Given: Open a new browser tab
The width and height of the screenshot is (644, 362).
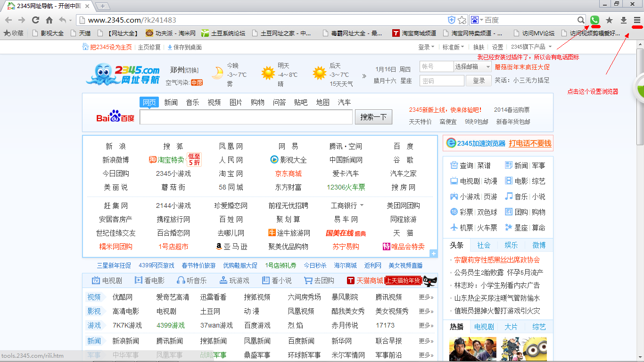Looking at the screenshot, I should pyautogui.click(x=102, y=6).
